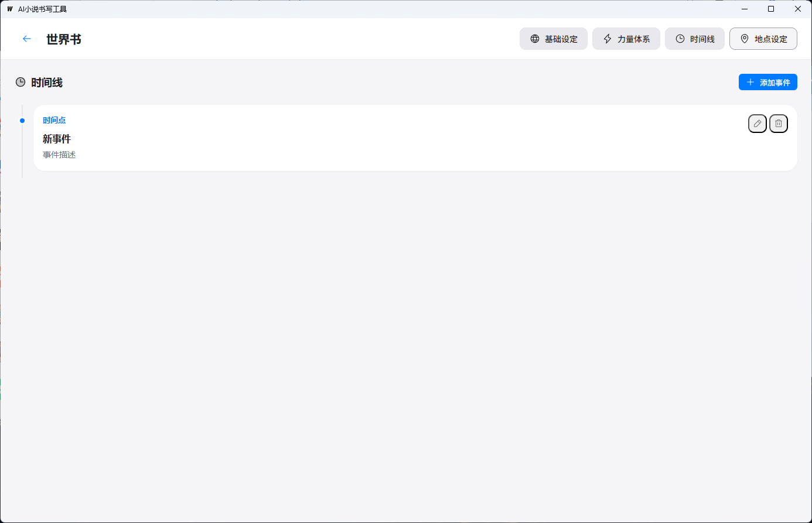Edit the 新事件 entry with the pencil icon
Screen dimensions: 812x523
click(x=757, y=124)
